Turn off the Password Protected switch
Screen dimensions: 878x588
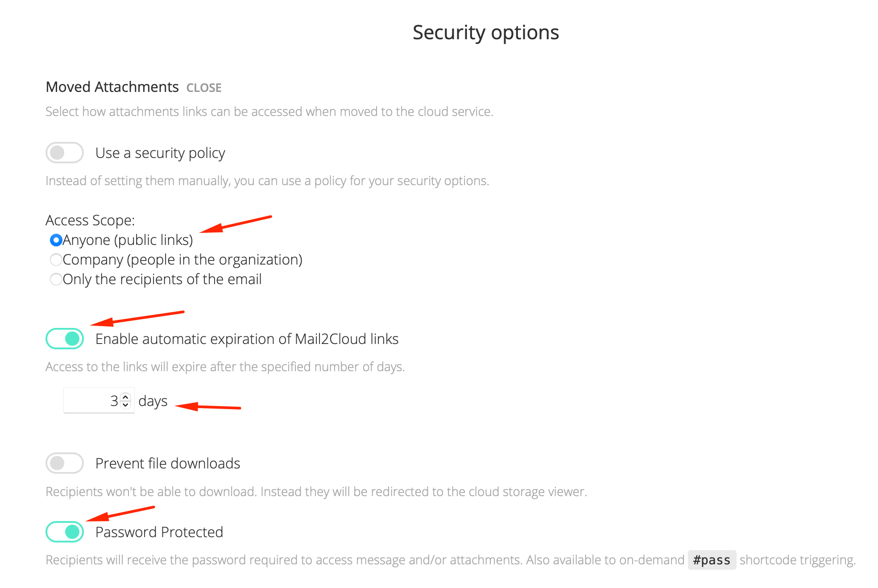pos(65,532)
